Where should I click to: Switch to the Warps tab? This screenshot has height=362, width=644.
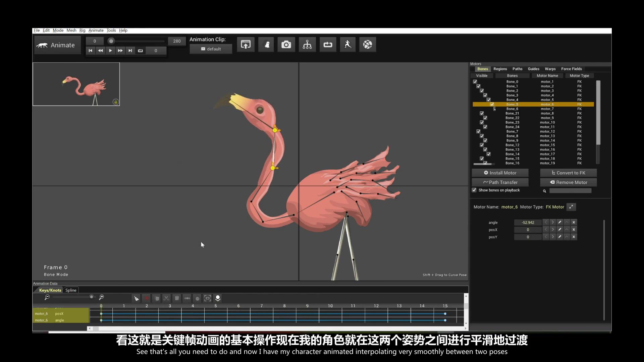[x=550, y=69]
